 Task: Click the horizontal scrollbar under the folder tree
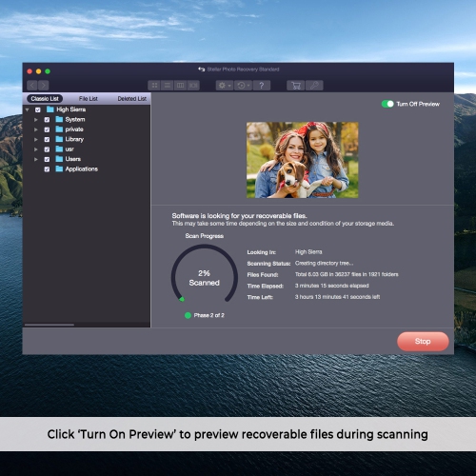tap(50, 325)
